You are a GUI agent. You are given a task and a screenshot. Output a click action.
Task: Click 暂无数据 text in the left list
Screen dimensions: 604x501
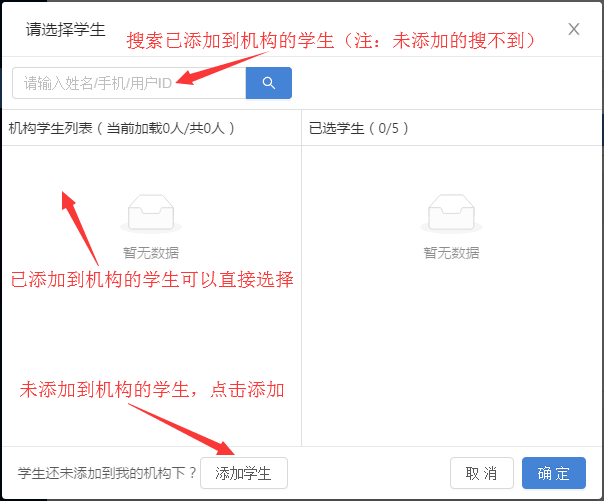click(x=151, y=253)
